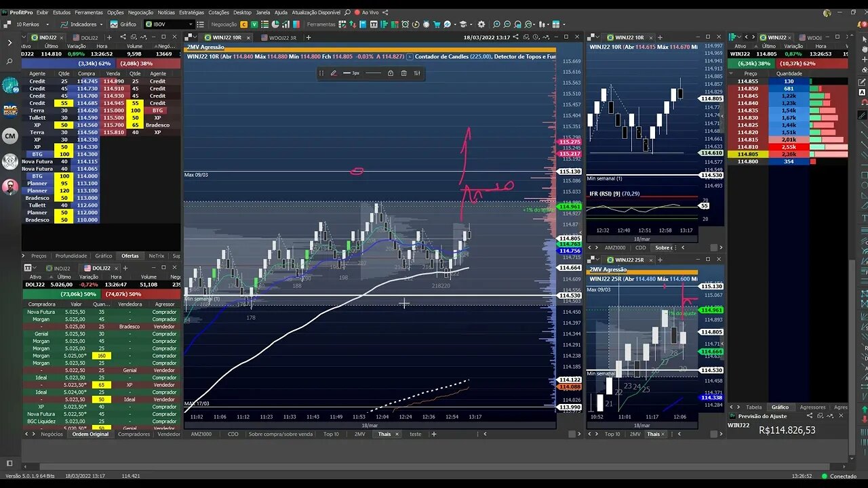Image resolution: width=868 pixels, height=488 pixels.
Task: Select the Ordem Original tab
Action: tap(90, 434)
